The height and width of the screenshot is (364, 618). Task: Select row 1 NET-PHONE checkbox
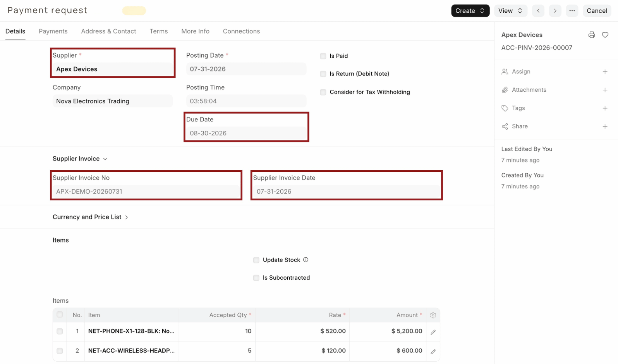(60, 332)
